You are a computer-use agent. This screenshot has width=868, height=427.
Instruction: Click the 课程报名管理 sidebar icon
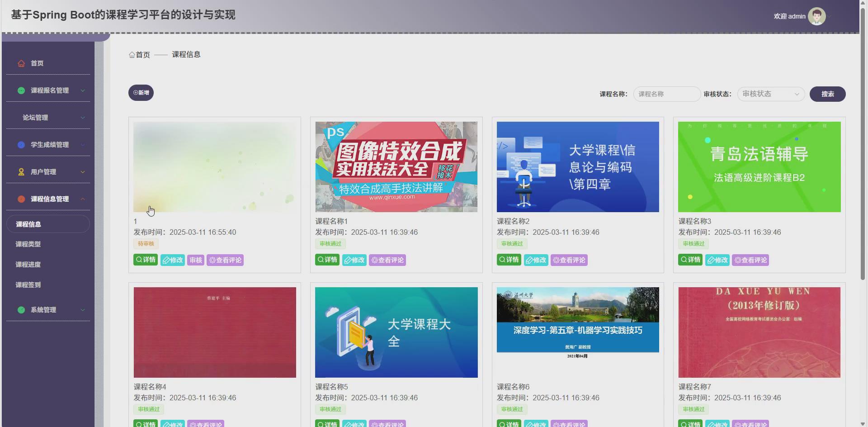tap(21, 90)
